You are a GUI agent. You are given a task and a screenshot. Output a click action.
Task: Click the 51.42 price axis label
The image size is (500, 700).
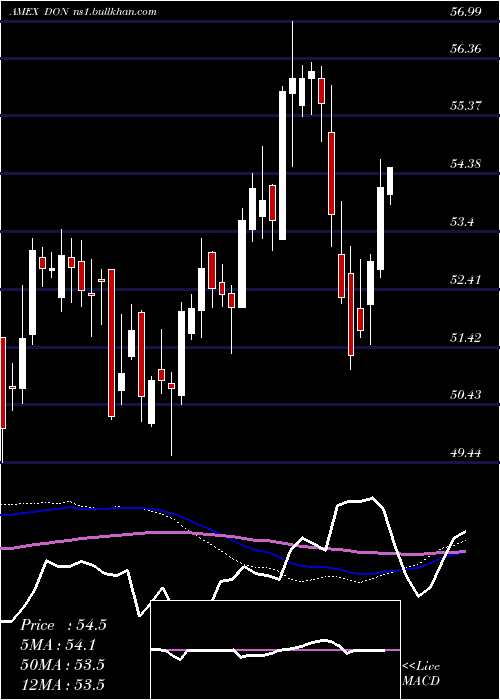[466, 337]
